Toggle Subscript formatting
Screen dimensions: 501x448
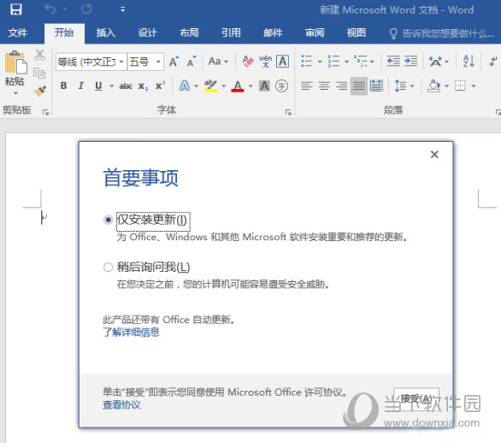pyautogui.click(x=143, y=86)
